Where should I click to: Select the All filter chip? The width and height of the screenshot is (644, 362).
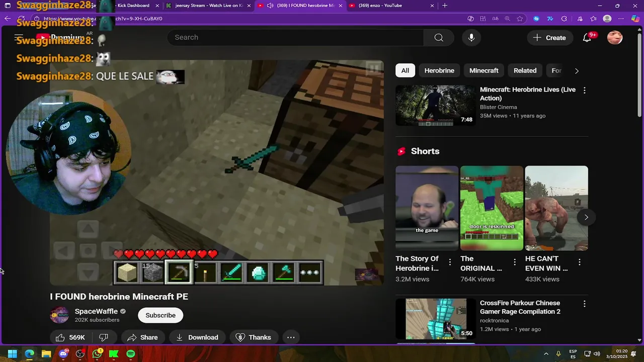click(x=405, y=70)
